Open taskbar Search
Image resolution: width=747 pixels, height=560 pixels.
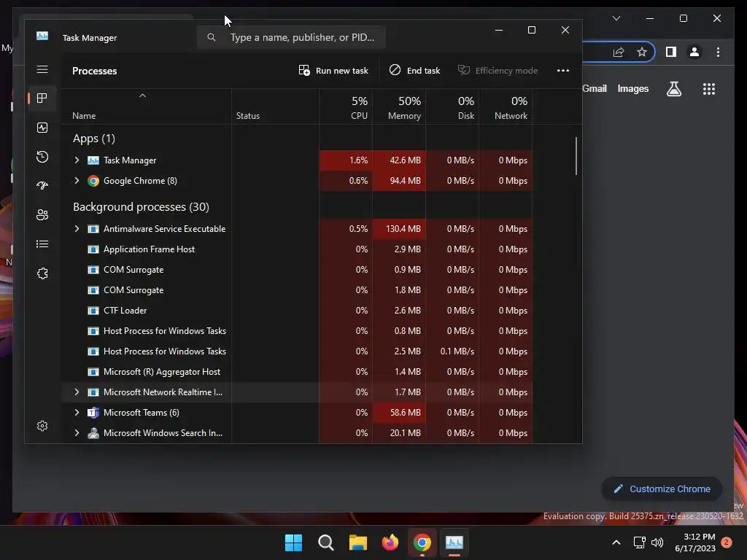(326, 542)
